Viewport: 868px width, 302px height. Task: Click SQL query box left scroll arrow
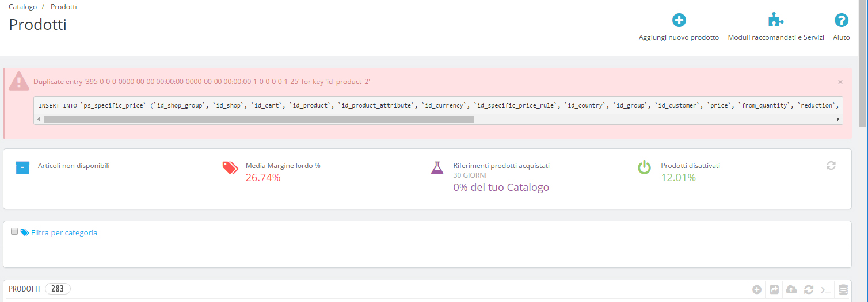39,119
